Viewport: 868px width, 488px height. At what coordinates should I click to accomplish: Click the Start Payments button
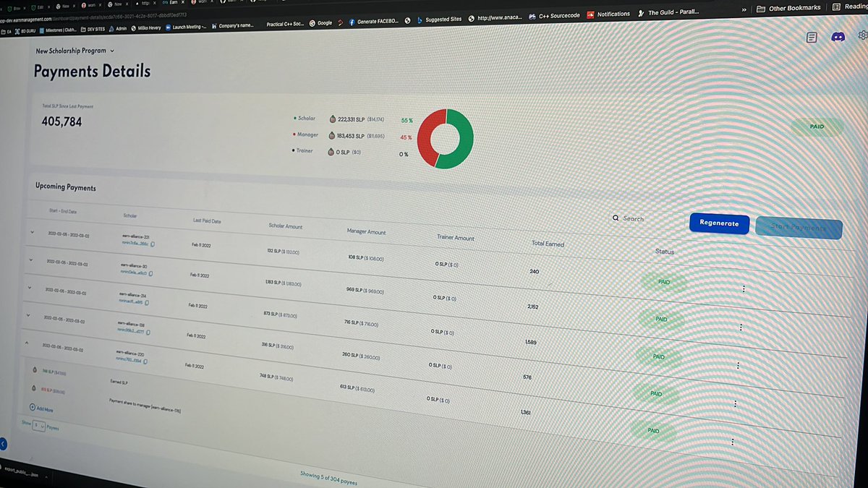click(798, 228)
